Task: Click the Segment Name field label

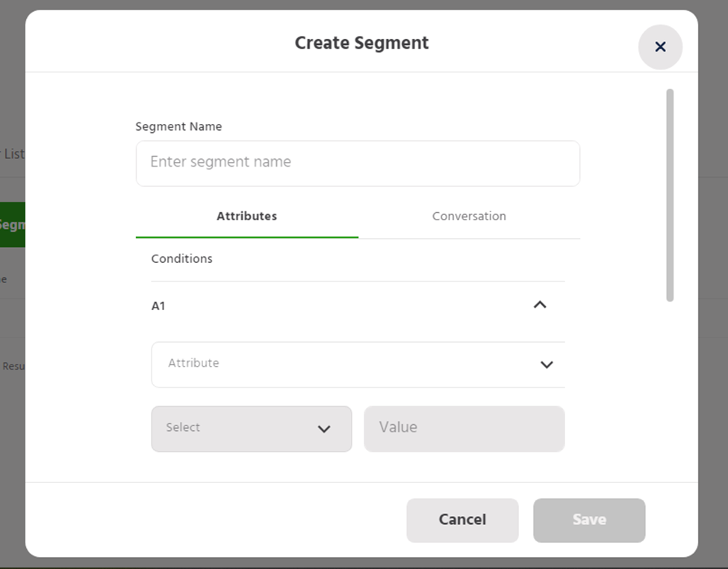Action: point(178,127)
